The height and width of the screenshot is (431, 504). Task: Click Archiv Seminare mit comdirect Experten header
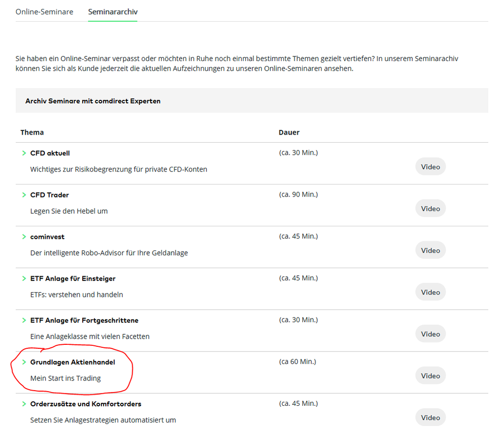point(93,101)
